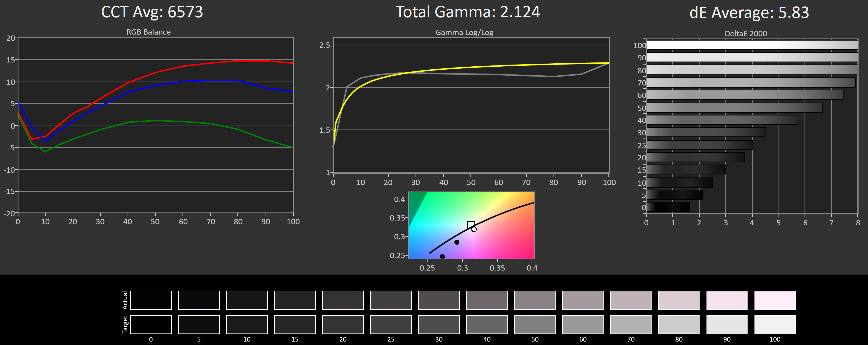Select the DeltaE bar for level 50
The width and height of the screenshot is (868, 345).
(x=734, y=108)
